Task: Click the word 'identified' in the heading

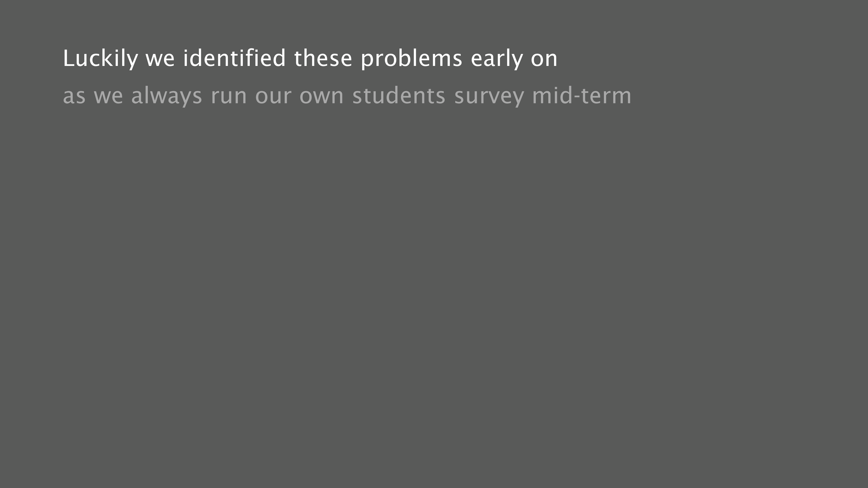Action: click(235, 59)
